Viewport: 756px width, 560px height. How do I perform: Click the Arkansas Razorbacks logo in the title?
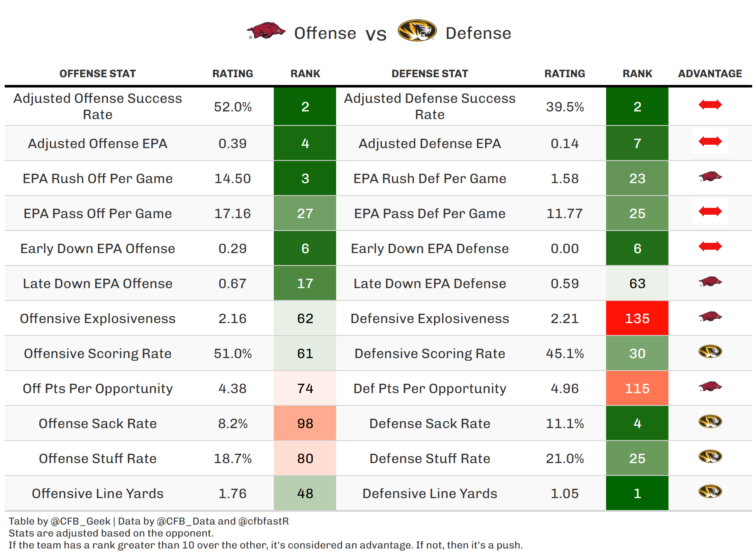[x=266, y=31]
